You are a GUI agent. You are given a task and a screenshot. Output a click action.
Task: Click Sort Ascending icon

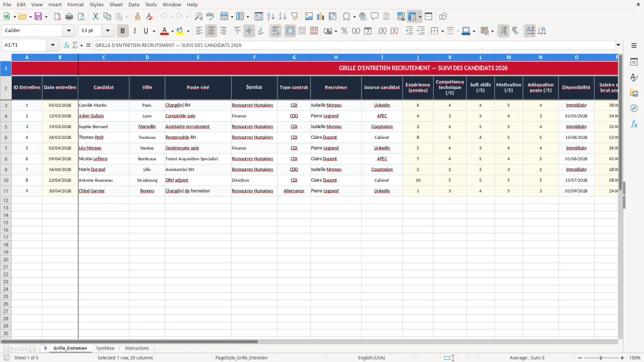pos(271,17)
